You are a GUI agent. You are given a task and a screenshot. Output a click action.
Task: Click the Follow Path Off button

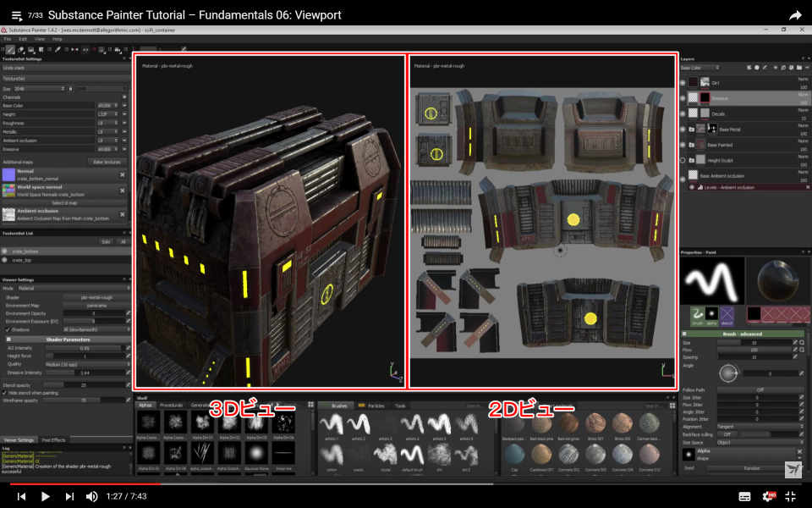click(x=760, y=389)
